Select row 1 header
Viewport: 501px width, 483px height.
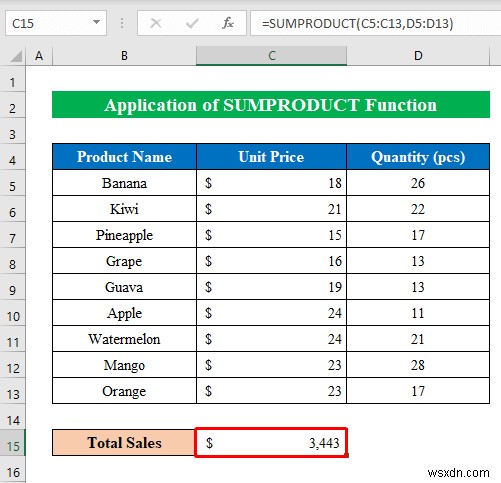click(13, 79)
